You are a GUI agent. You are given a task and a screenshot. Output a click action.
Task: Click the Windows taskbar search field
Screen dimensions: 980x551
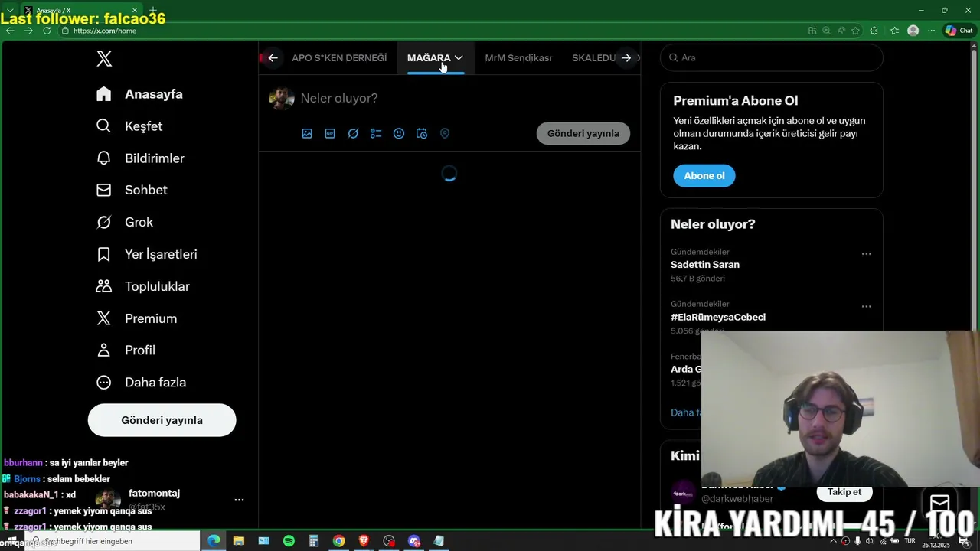113,541
